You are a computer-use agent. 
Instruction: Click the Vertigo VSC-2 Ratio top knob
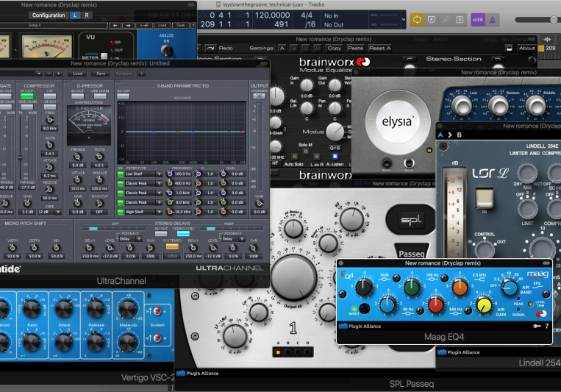[32, 309]
